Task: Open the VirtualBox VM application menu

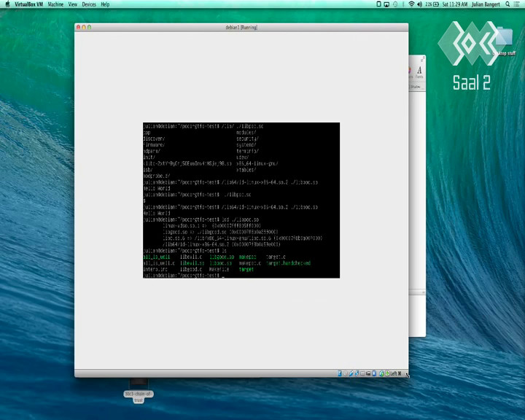Action: point(28,4)
